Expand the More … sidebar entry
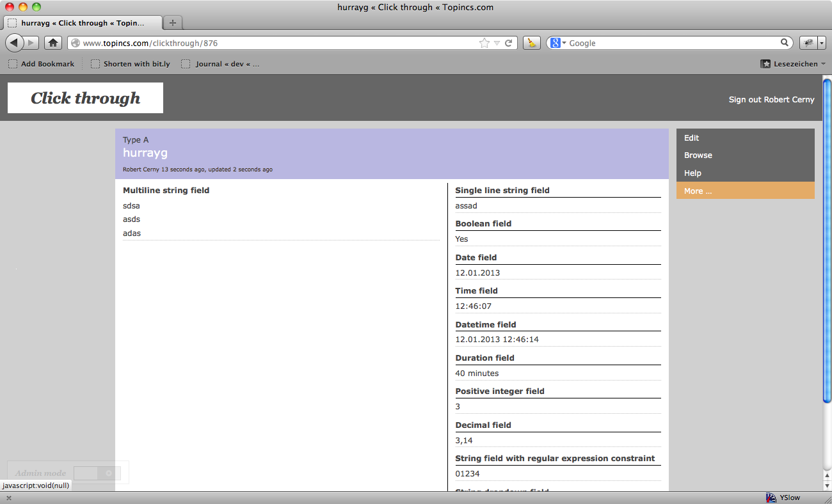The width and height of the screenshot is (832, 504). pyautogui.click(x=698, y=191)
